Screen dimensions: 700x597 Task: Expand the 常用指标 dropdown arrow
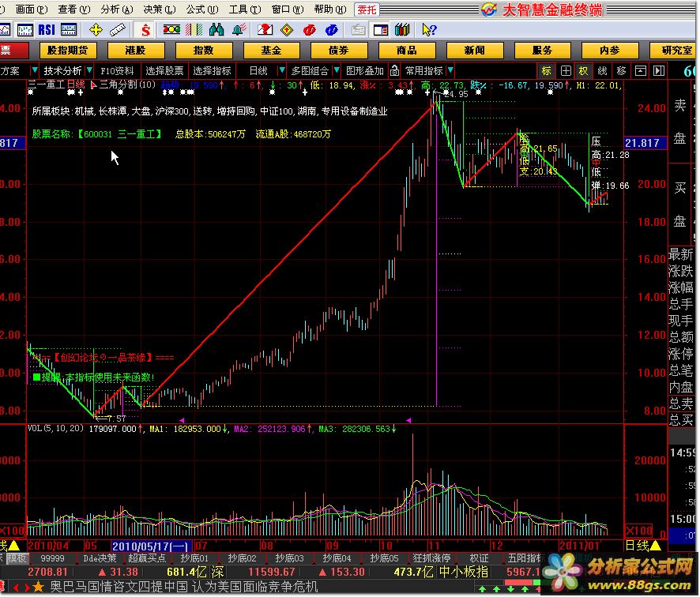450,70
